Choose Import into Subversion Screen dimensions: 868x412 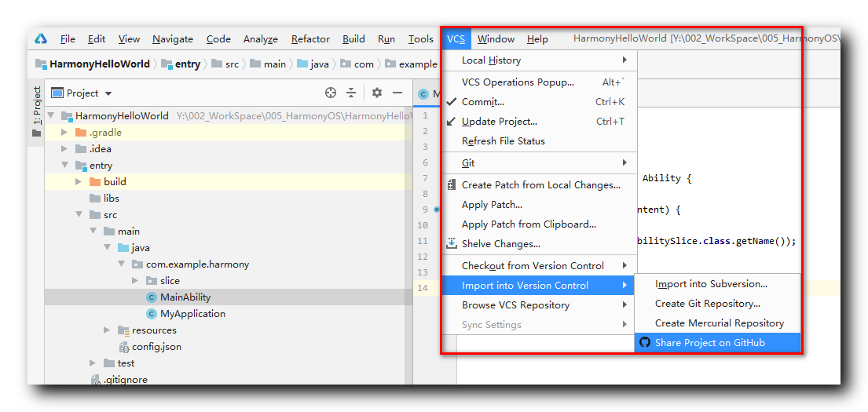[717, 284]
